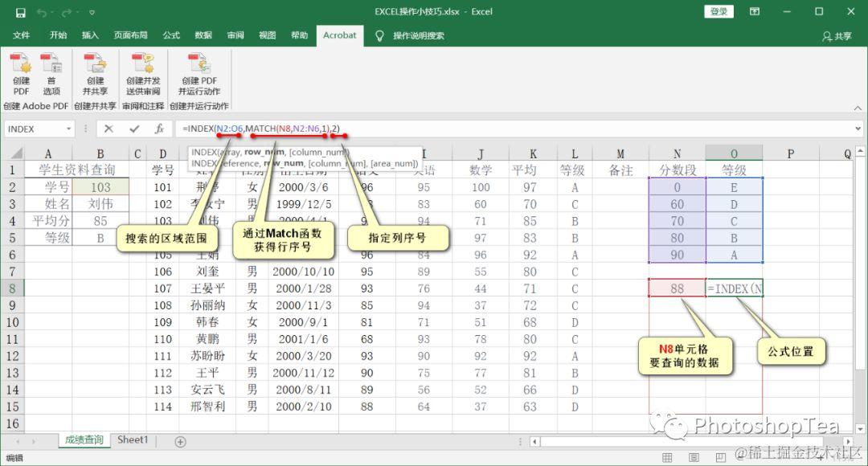This screenshot has height=466, width=868.
Task: Switch to the 帮助 tab
Action: click(300, 35)
